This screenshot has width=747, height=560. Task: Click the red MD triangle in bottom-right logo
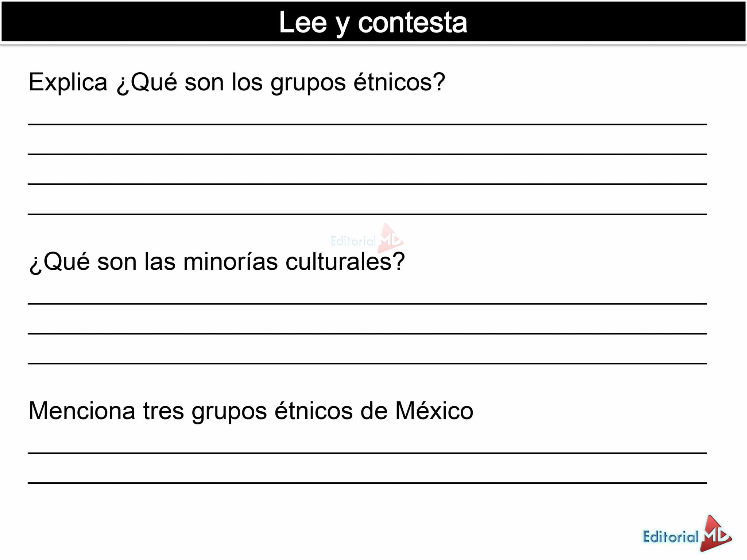pyautogui.click(x=716, y=533)
